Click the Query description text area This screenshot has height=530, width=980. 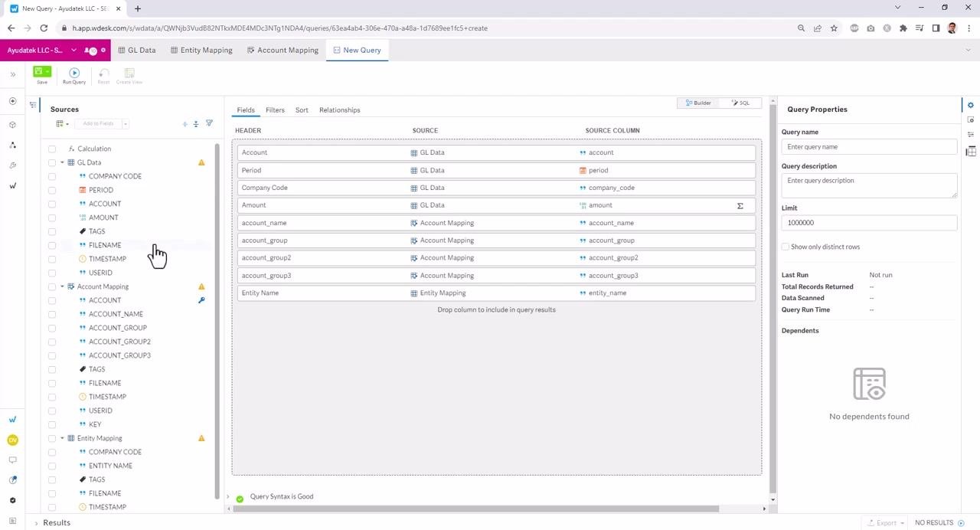pos(869,185)
